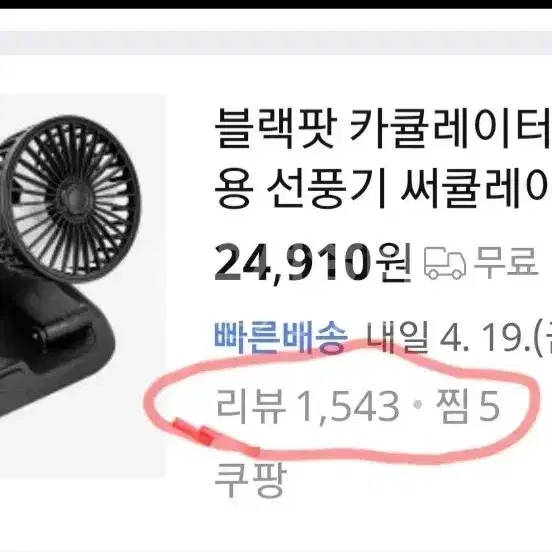Click the blue 빠른배송 badge
Image resolution: width=552 pixels, height=552 pixels.
(x=281, y=338)
